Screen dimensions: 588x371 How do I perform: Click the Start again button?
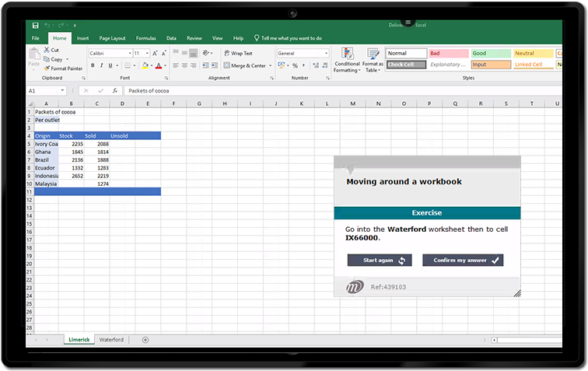click(x=379, y=261)
